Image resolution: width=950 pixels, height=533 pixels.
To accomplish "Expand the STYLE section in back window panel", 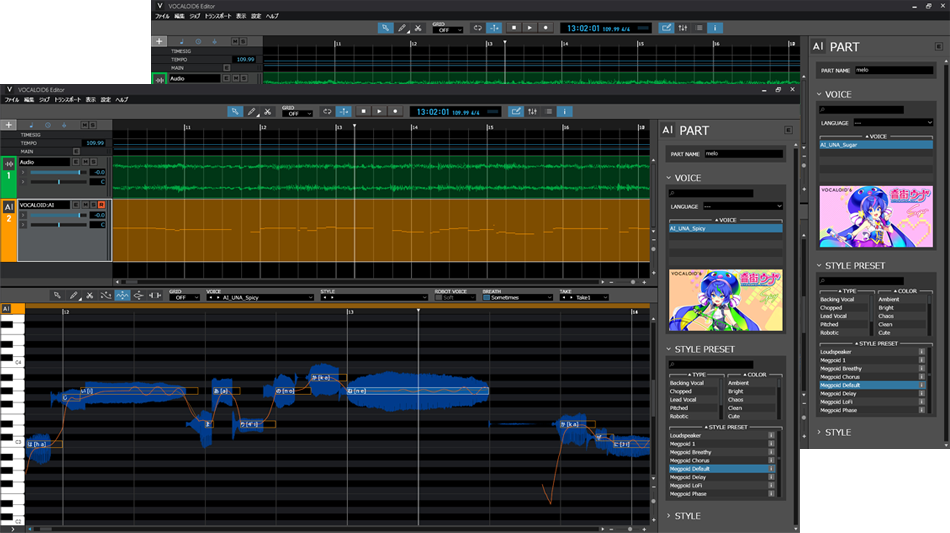I will tap(819, 432).
